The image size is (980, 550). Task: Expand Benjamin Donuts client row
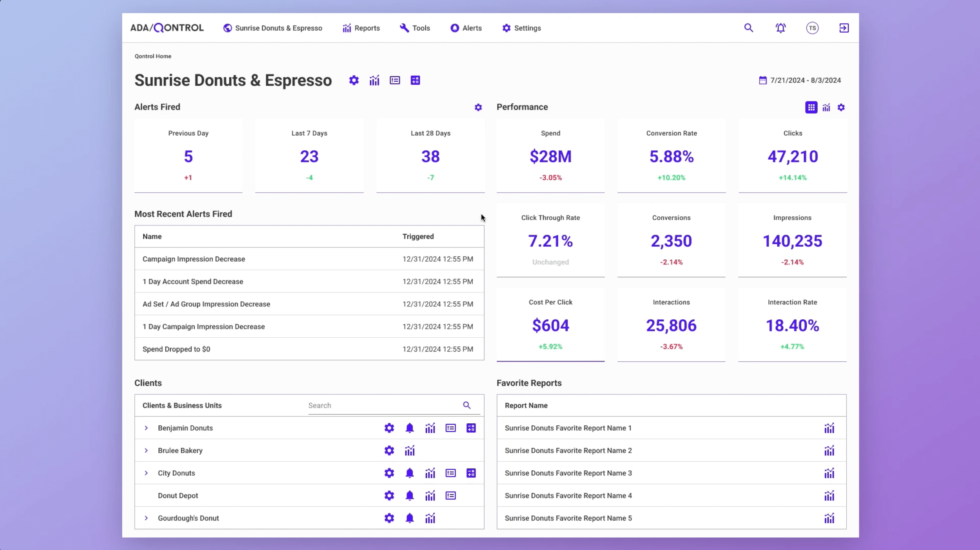(x=146, y=428)
